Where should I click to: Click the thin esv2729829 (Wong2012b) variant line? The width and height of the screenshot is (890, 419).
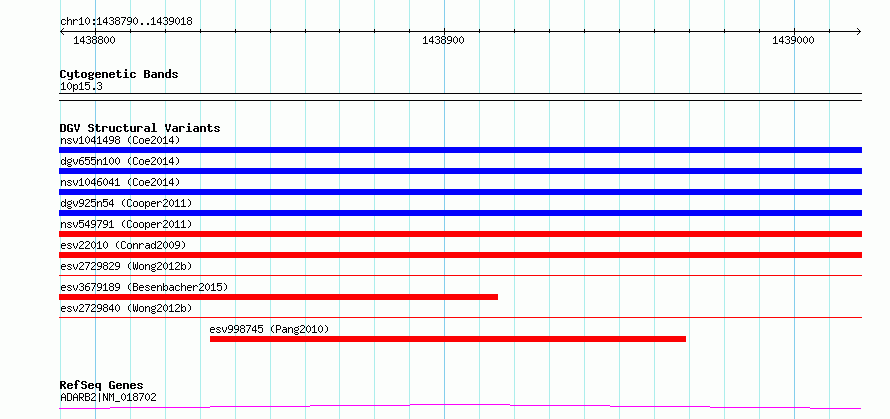460,276
